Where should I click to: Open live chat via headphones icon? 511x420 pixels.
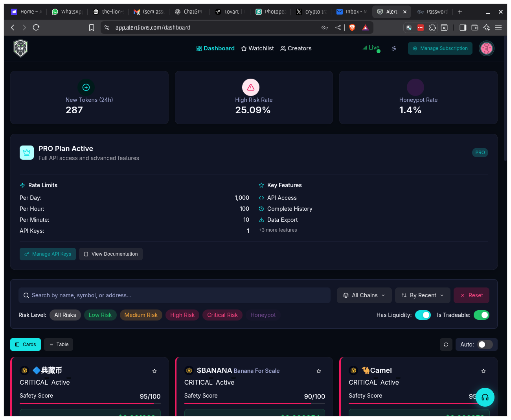point(485,397)
